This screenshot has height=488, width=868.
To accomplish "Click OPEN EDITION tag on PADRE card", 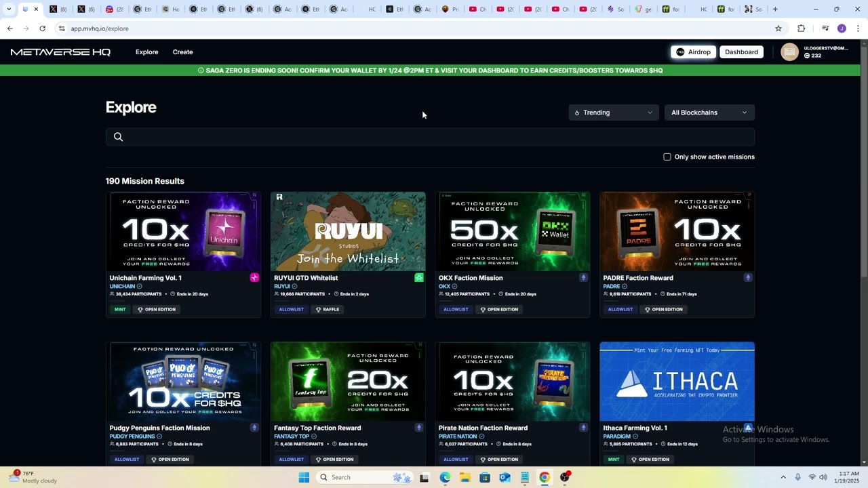I will coord(663,309).
